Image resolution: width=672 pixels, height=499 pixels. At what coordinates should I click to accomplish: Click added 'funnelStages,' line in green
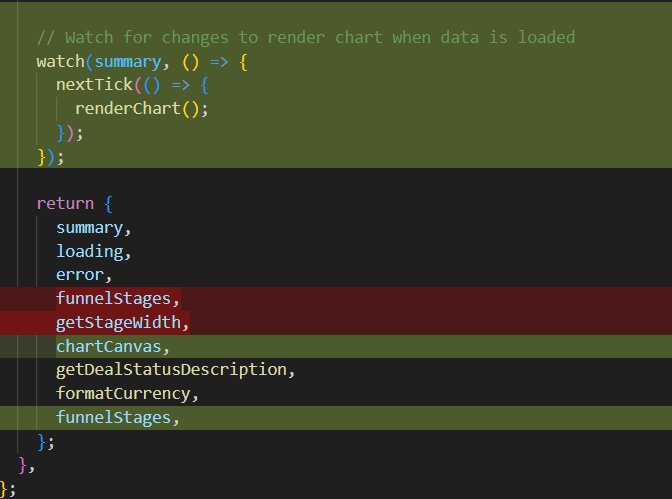[x=118, y=418]
